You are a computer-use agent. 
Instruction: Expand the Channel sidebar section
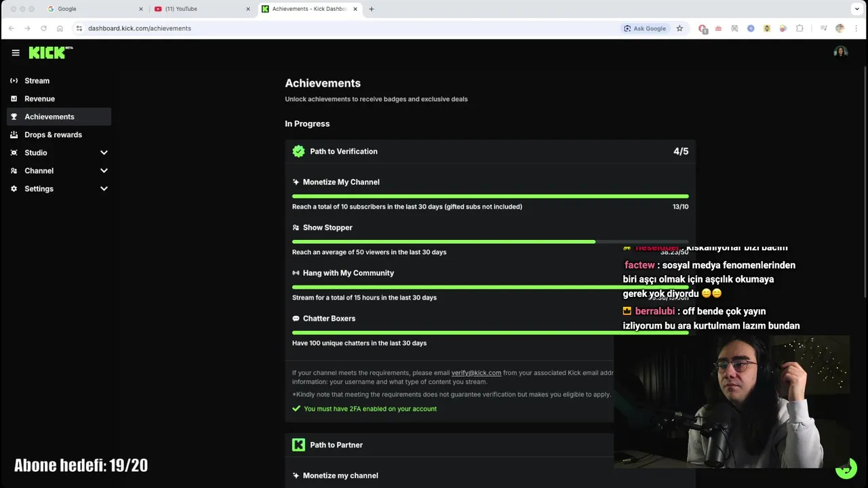point(104,171)
